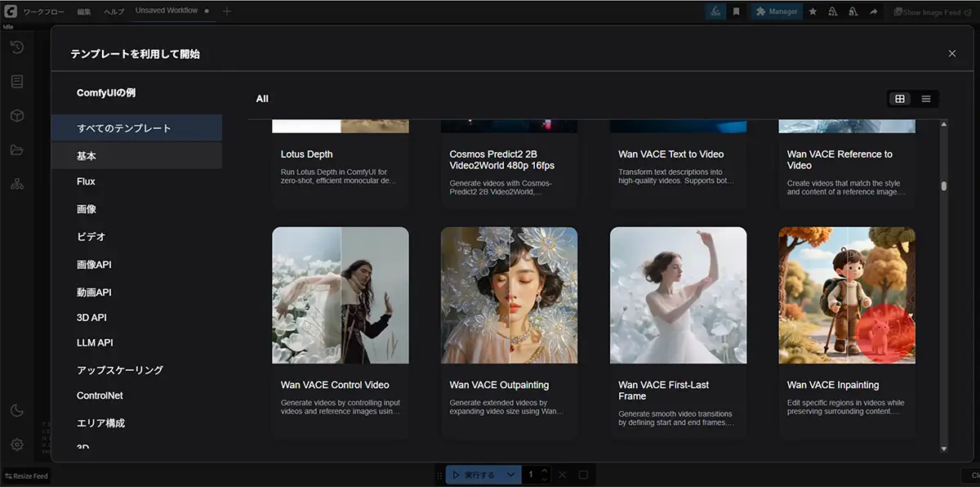Open the workflows folder sidebar icon

[16, 150]
